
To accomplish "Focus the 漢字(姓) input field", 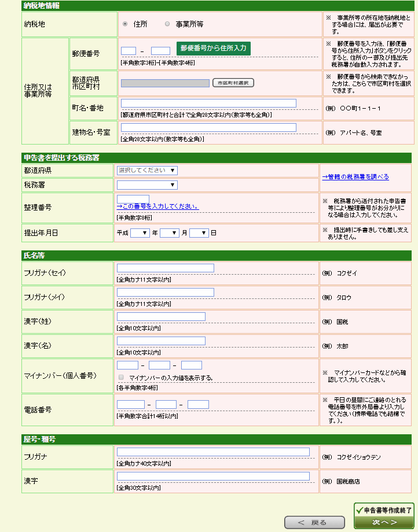I will pos(161,317).
